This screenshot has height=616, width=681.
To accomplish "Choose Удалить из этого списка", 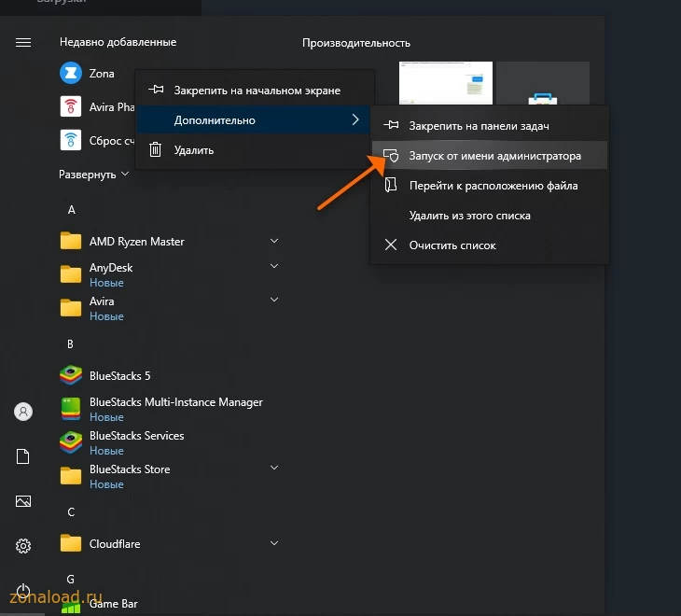I will (490, 215).
